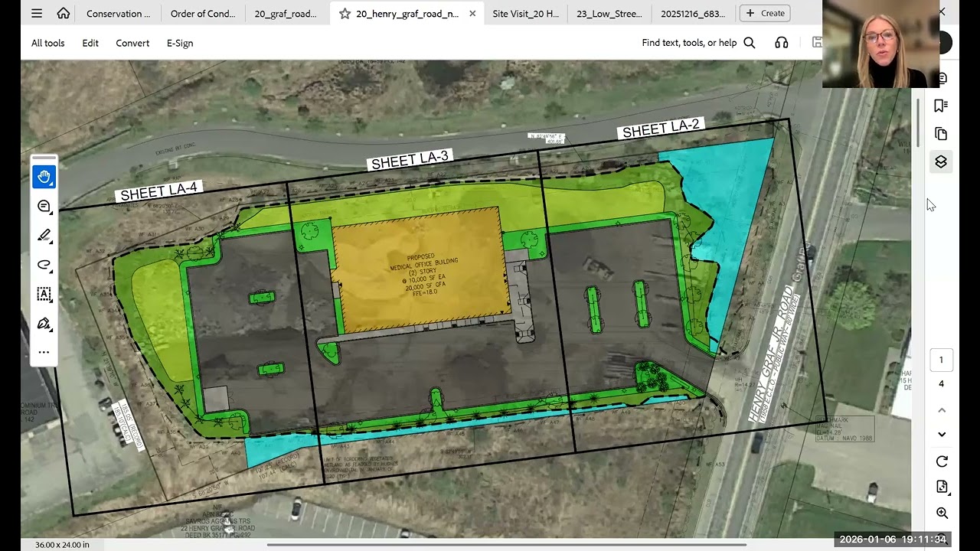Click the SHEET LA-4 label

pyautogui.click(x=159, y=191)
